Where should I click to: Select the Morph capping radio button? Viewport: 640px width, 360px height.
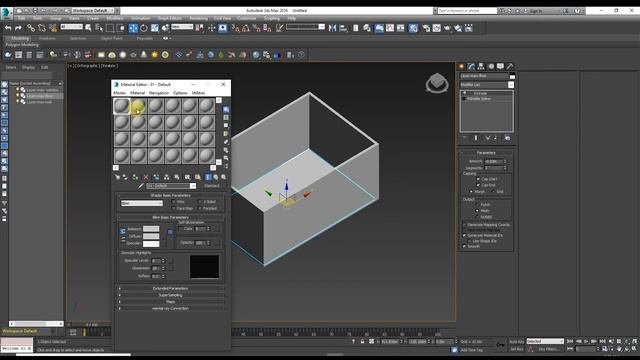point(471,191)
